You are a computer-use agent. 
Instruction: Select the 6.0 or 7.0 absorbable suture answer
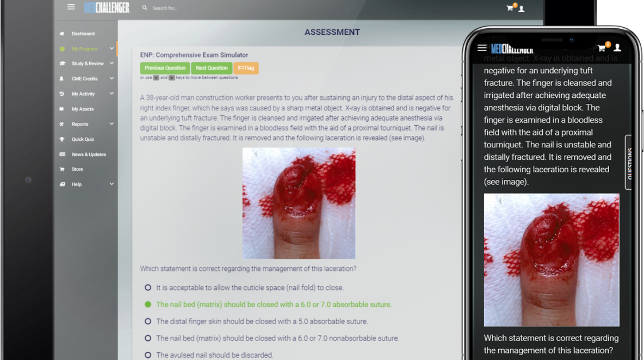pyautogui.click(x=148, y=305)
